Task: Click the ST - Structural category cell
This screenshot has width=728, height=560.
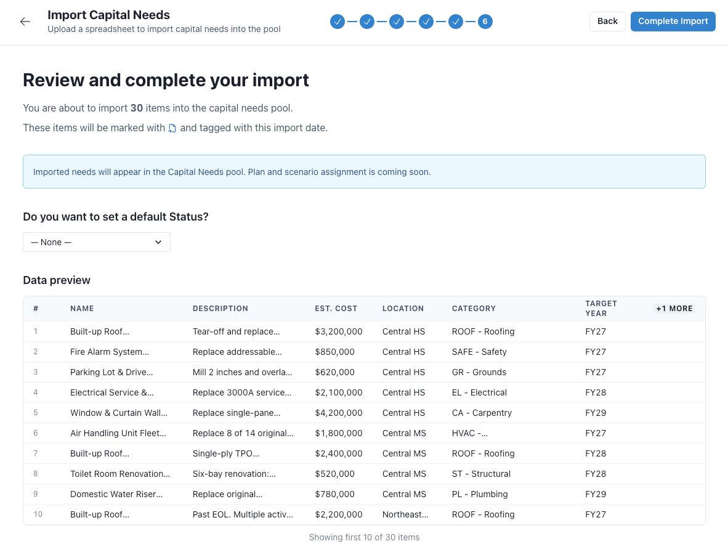Action: tap(482, 474)
